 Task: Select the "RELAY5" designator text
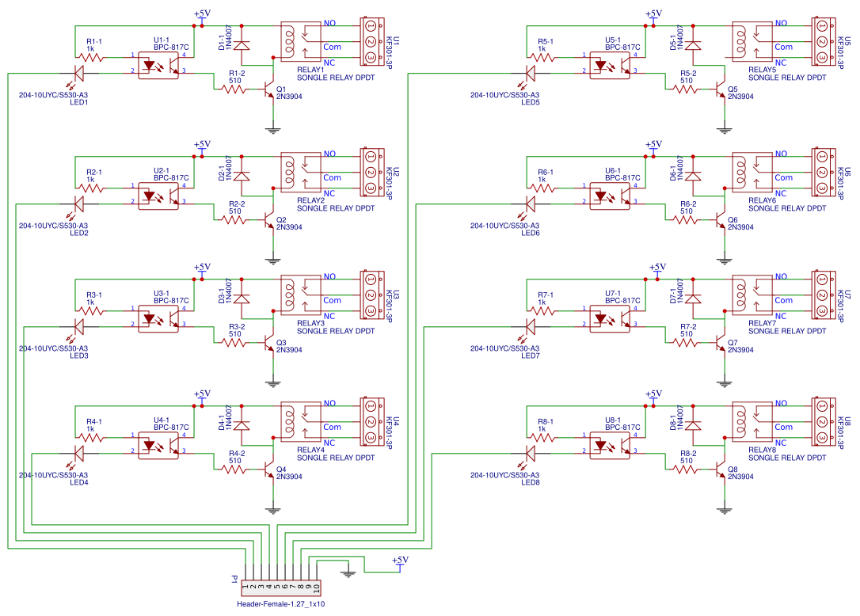pos(763,70)
